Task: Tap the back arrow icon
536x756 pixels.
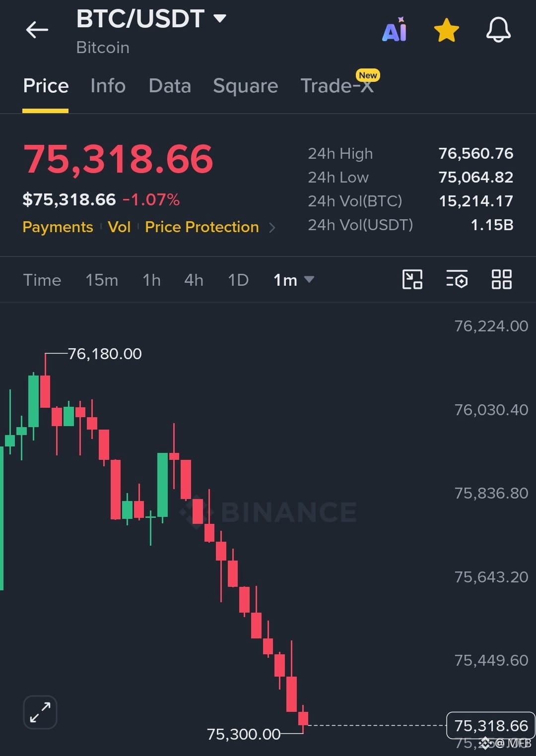Action: point(37,30)
